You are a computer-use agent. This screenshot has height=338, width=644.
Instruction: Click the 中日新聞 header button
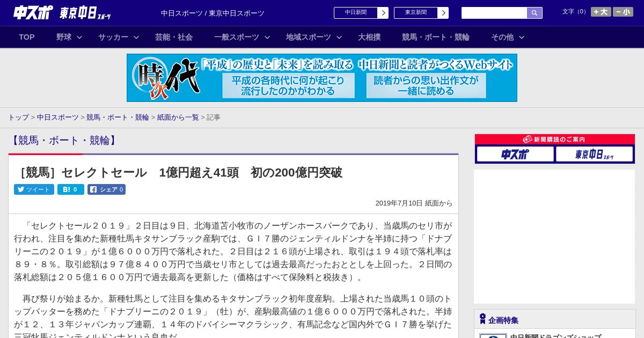coord(356,13)
